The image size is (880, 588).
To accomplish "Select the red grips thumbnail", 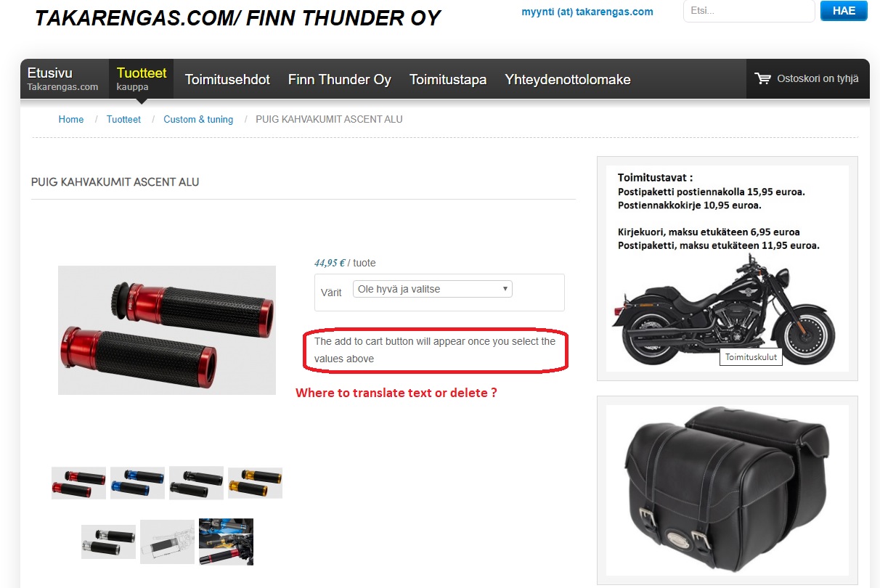I will (79, 483).
